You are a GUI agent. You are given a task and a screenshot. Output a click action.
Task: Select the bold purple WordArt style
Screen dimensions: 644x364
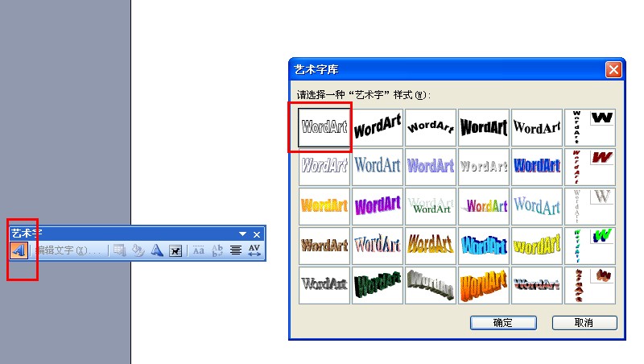click(x=378, y=206)
